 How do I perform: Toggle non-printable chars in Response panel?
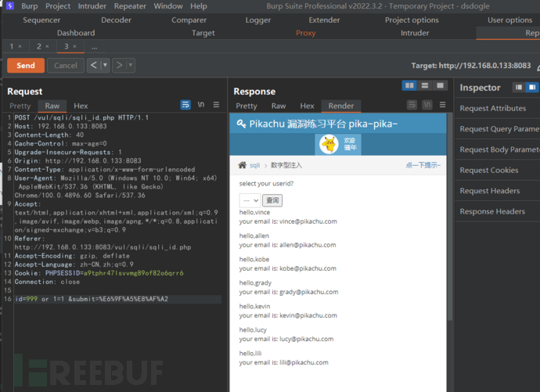[x=427, y=105]
